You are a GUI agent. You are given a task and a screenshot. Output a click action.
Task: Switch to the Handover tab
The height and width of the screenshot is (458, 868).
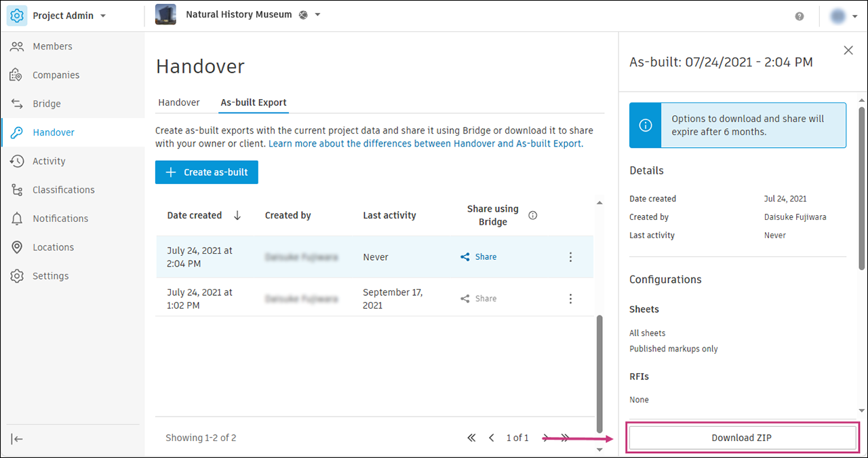(179, 102)
